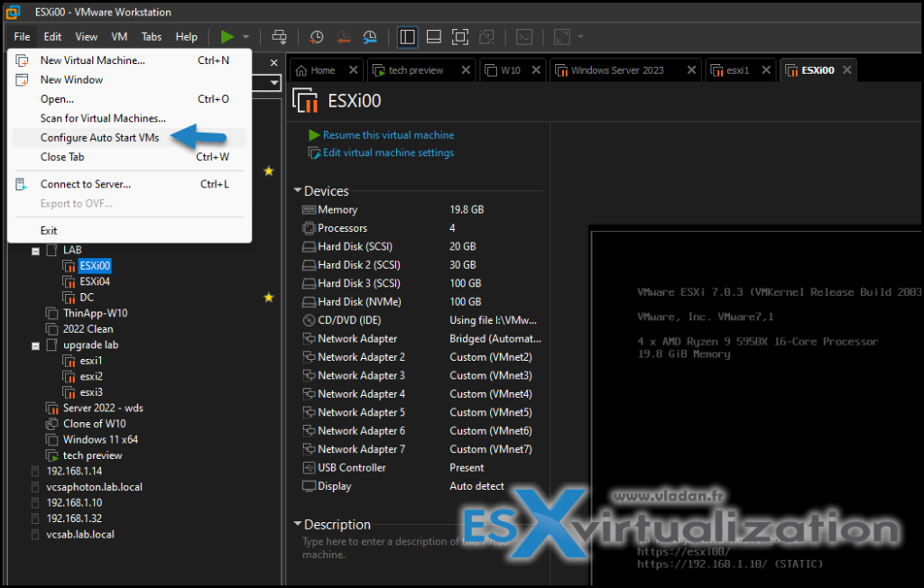Switch to the Windows Server 2023 tab
The image size is (924, 588).
[x=615, y=69]
